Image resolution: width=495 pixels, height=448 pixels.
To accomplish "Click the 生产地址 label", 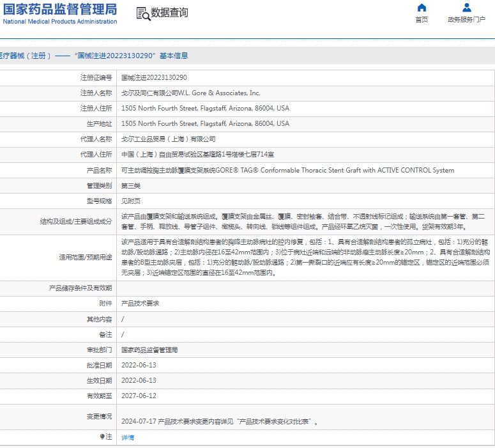I will (x=99, y=124).
